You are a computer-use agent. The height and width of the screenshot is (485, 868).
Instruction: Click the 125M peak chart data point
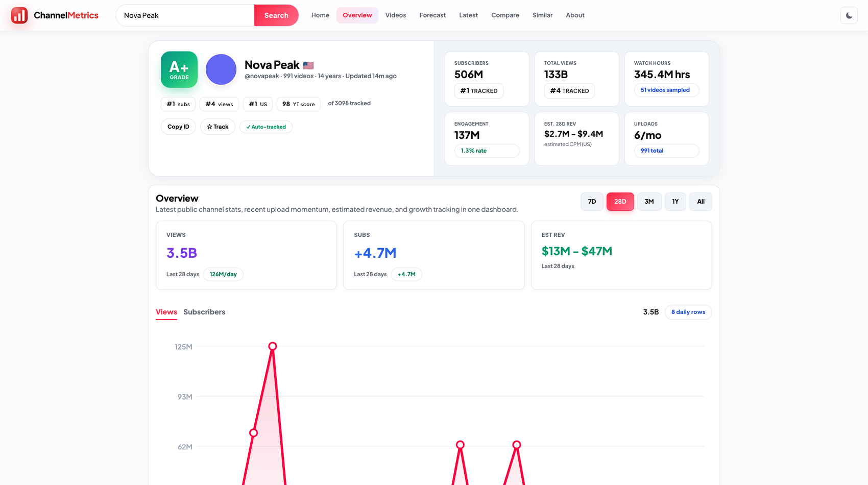tap(273, 346)
